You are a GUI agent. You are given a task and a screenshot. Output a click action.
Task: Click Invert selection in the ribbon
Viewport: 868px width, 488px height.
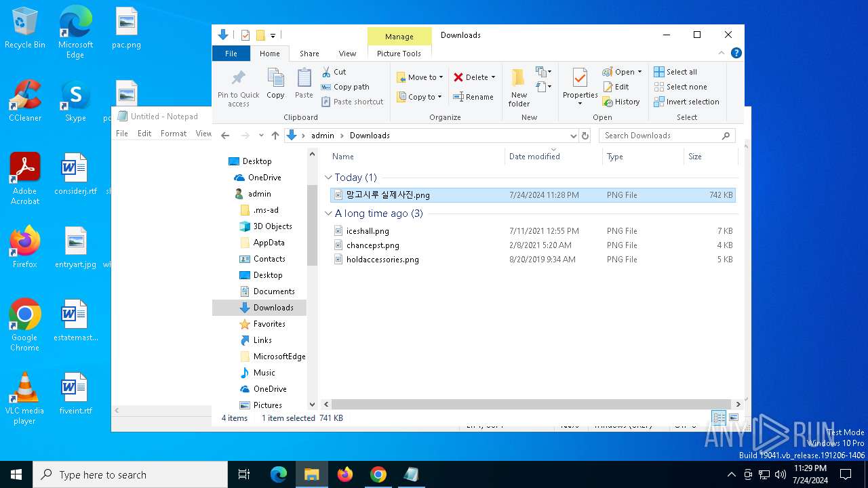(686, 102)
